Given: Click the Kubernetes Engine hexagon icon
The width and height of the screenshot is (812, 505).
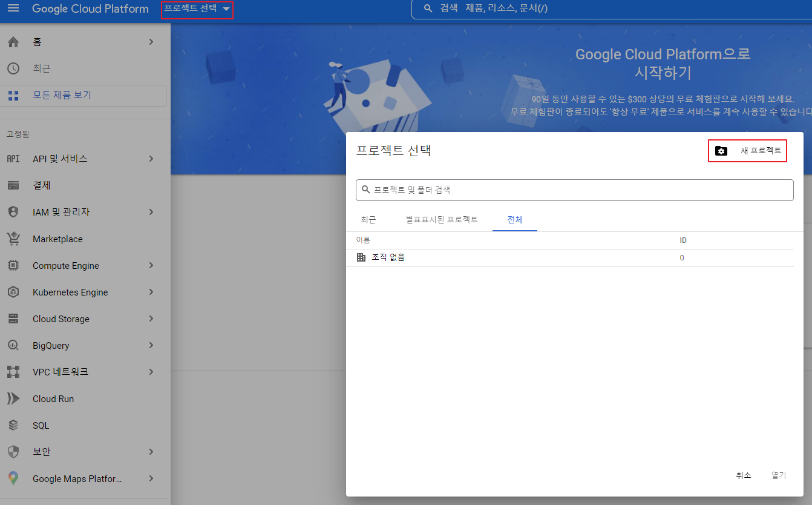Looking at the screenshot, I should click(x=13, y=292).
